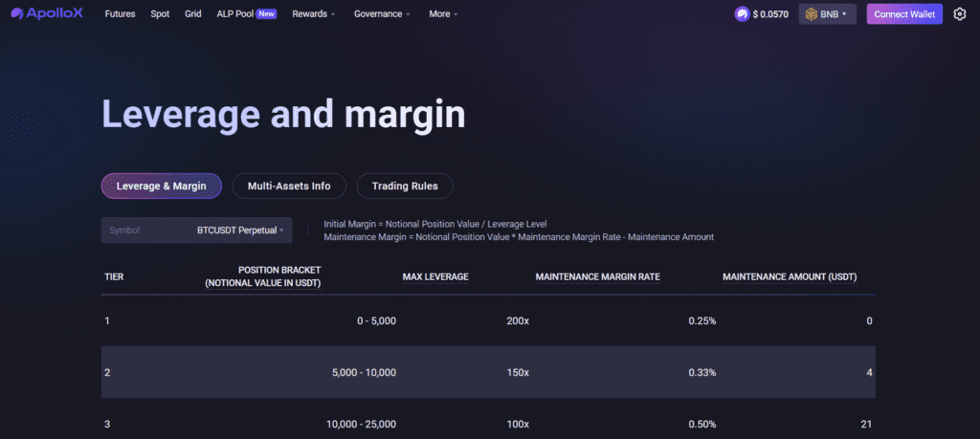Screen dimensions: 980x439
Task: Click the Position Bracket column header
Action: click(262, 276)
